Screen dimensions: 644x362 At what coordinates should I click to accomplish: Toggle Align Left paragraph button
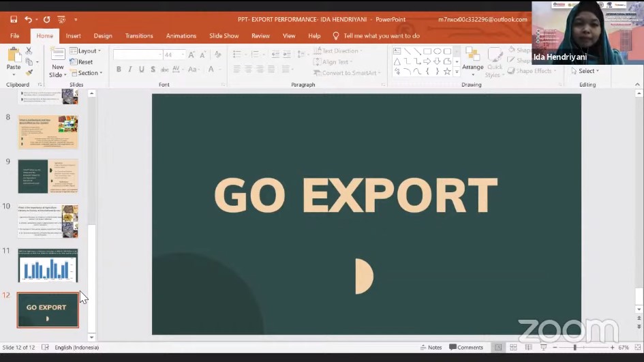tap(237, 70)
